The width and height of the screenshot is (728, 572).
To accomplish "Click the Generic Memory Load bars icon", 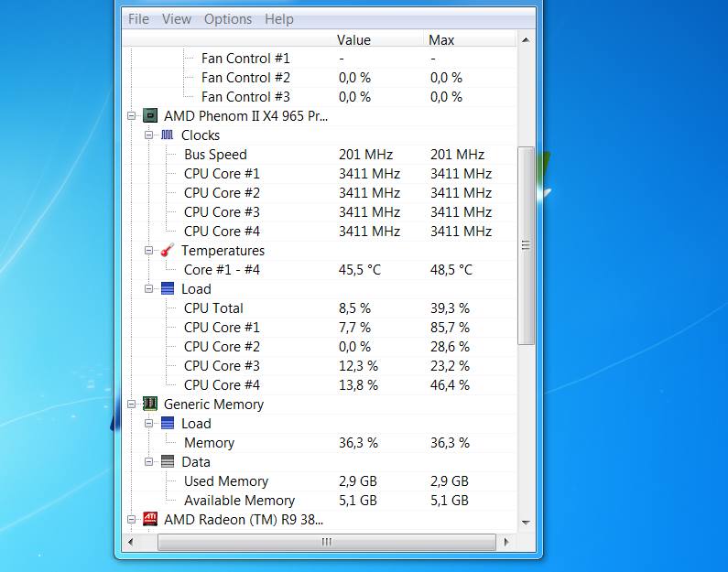I will 168,423.
